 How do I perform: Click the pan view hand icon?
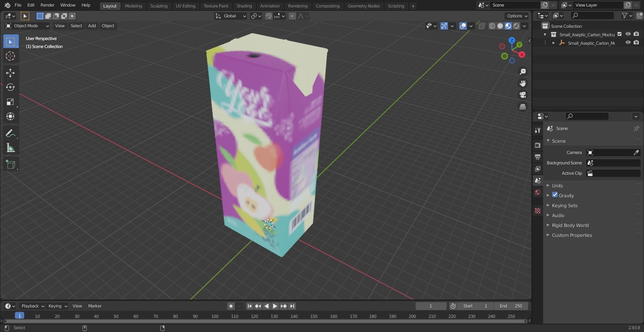tap(522, 83)
